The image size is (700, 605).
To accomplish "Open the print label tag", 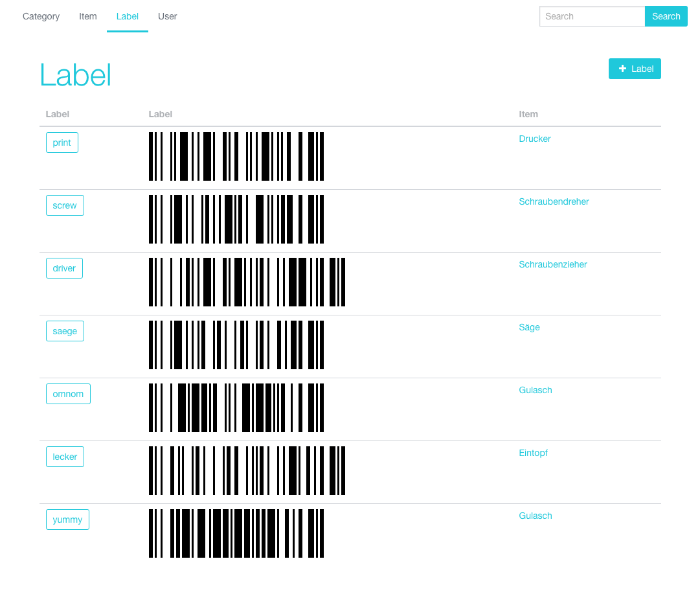I will click(62, 143).
